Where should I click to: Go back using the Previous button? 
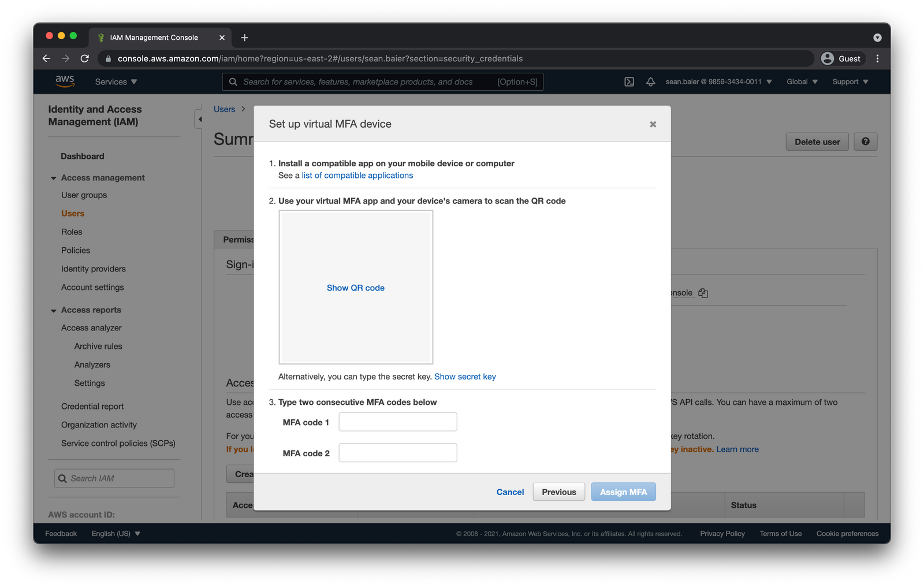point(558,492)
